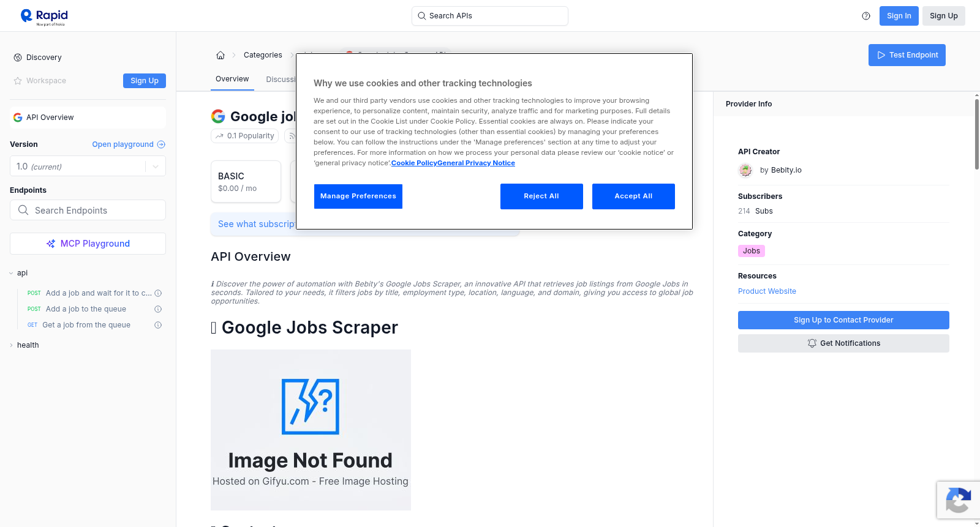
Task: Click the magnifier icon in Search Endpoints
Action: [23, 210]
